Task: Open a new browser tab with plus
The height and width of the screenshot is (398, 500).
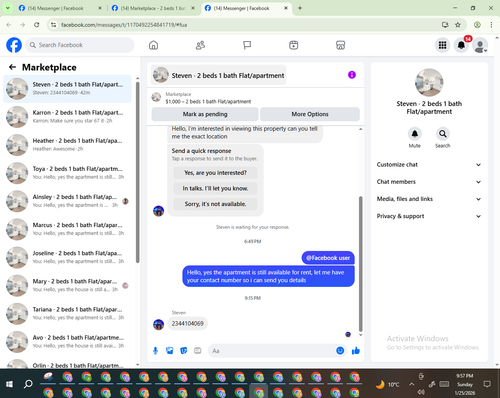Action: point(300,8)
